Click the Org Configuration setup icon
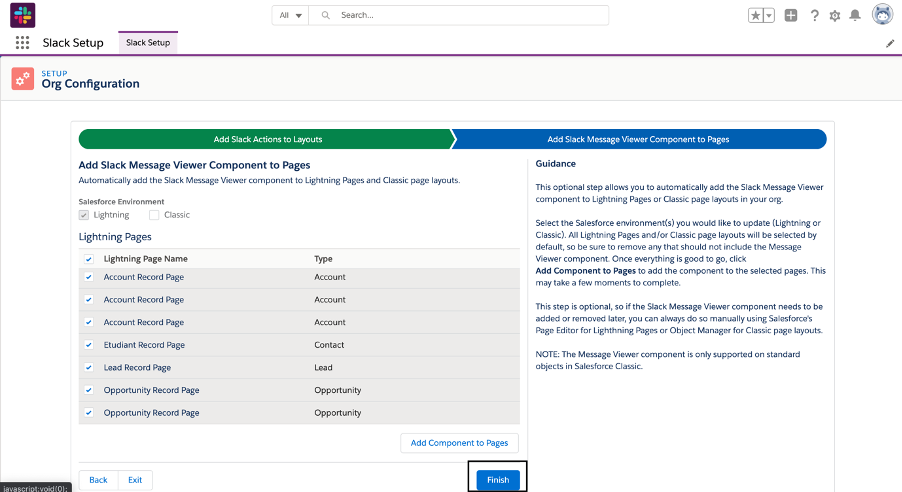This screenshot has height=492, width=902. tap(22, 79)
